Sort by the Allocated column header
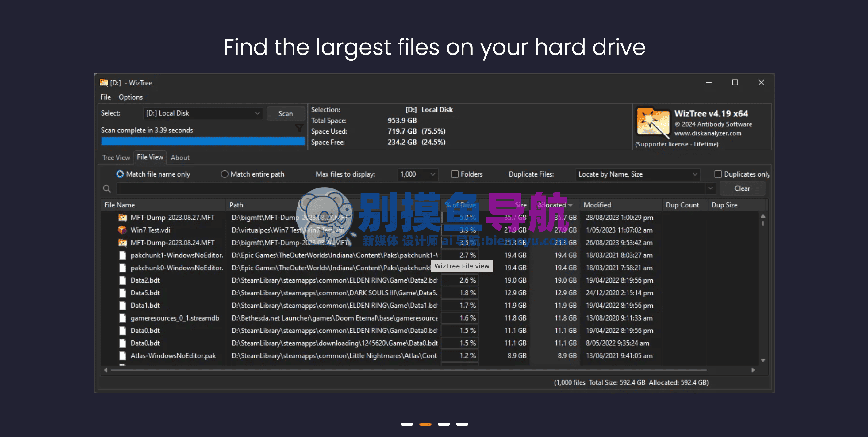The image size is (868, 437). (555, 205)
